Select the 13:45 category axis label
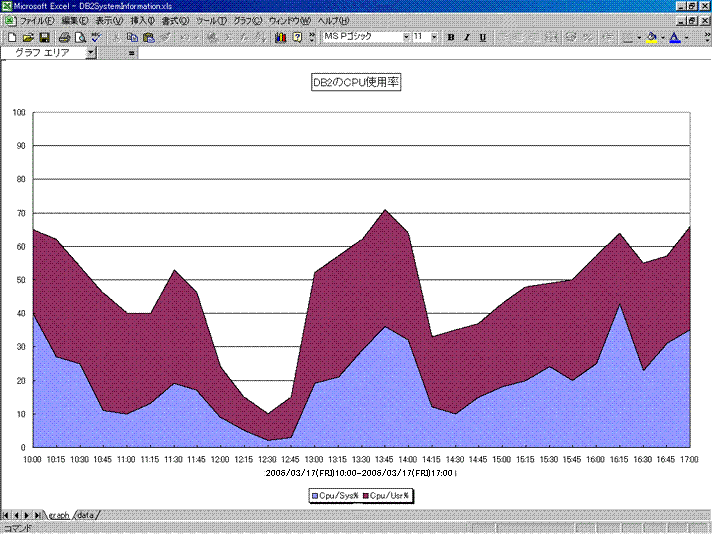The width and height of the screenshot is (712, 534). (x=385, y=460)
